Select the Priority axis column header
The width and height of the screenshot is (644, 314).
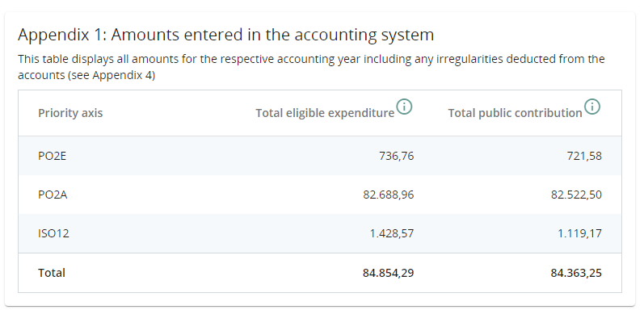[x=70, y=113]
